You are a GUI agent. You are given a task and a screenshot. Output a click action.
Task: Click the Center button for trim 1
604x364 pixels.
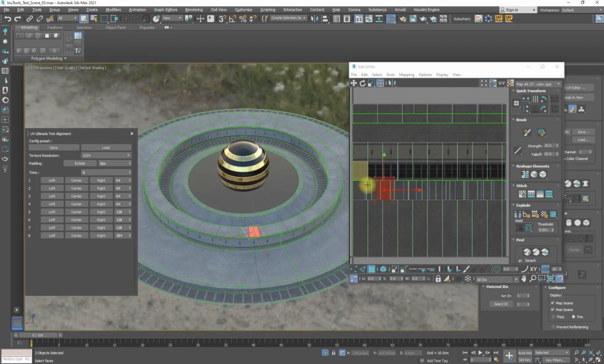(77, 180)
